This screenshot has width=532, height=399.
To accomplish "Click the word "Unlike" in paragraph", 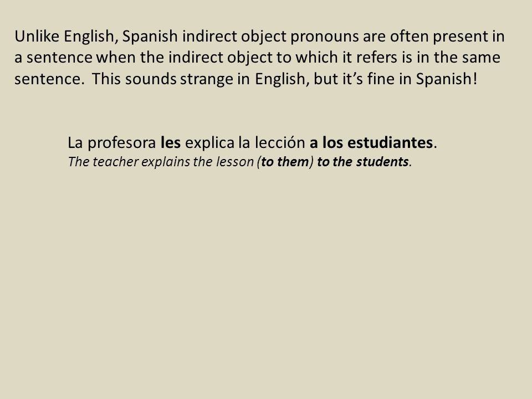I will coord(37,36).
